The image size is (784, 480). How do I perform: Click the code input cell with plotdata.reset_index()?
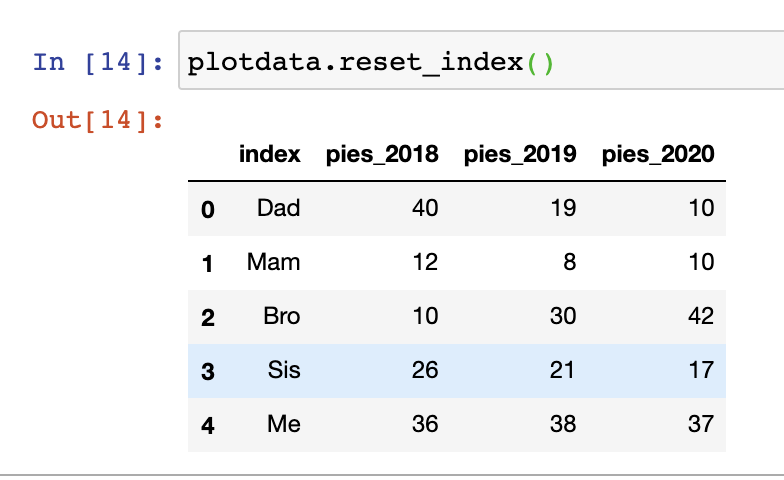481,60
